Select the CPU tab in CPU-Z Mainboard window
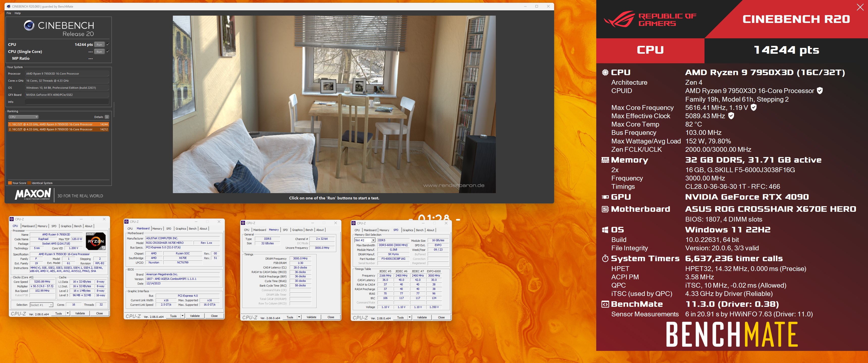The width and height of the screenshot is (868, 363). pos(130,229)
